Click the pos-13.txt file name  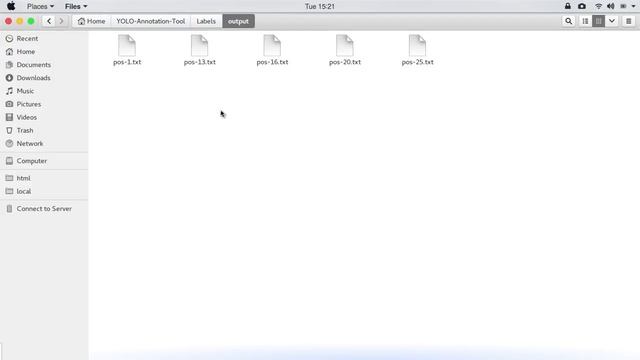[200, 62]
